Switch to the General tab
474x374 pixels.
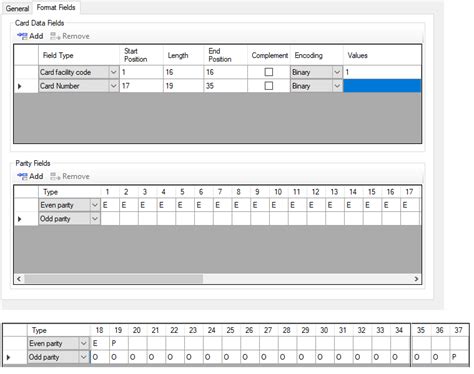(x=17, y=8)
